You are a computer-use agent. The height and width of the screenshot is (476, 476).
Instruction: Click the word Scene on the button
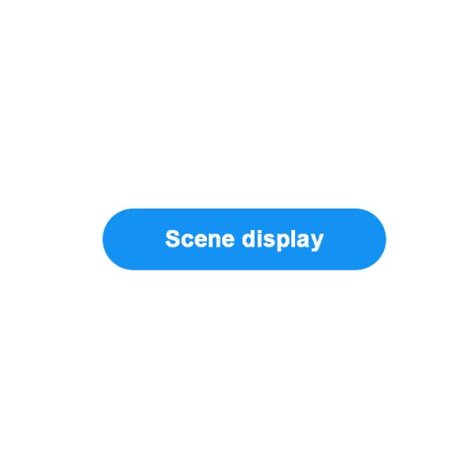click(200, 239)
